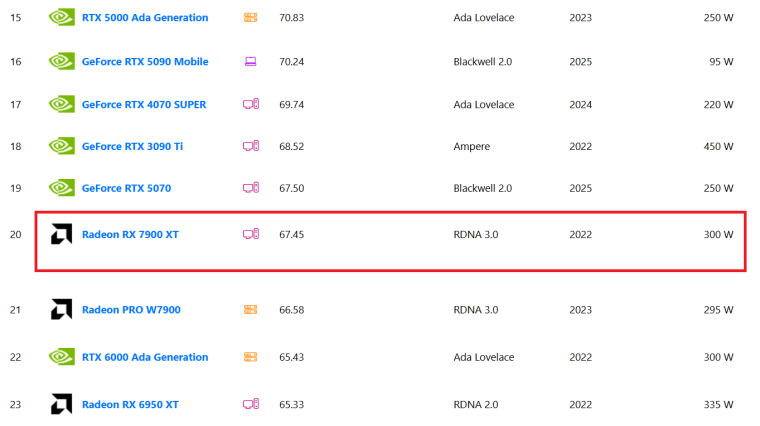
Task: Click workstation type icon for RTX 6000 Ada
Action: point(251,357)
